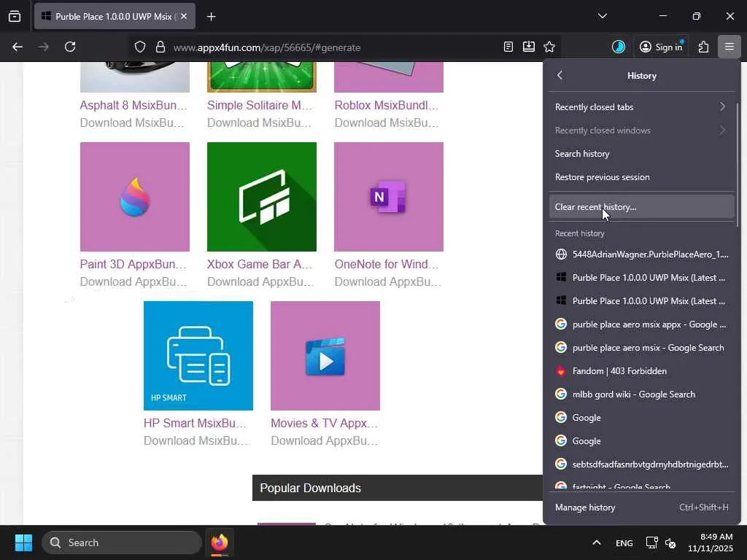Toggle the application hamburger menu
Image resolution: width=747 pixels, height=560 pixels.
coord(729,47)
